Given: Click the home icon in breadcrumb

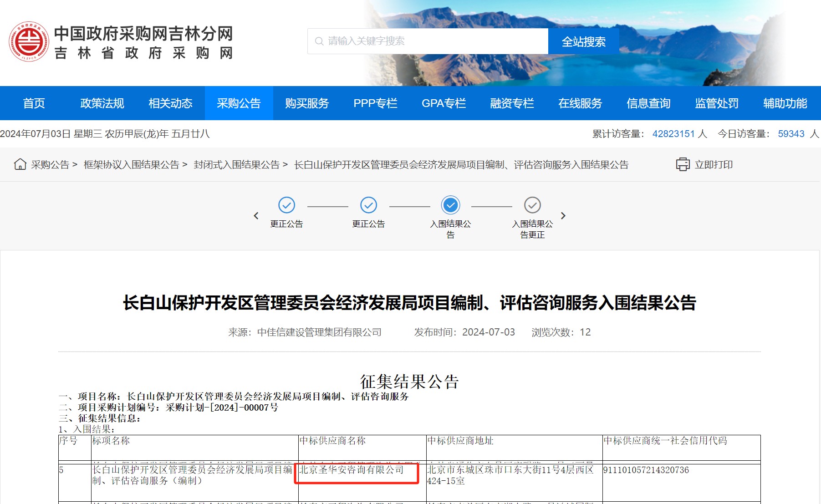Looking at the screenshot, I should 20,164.
